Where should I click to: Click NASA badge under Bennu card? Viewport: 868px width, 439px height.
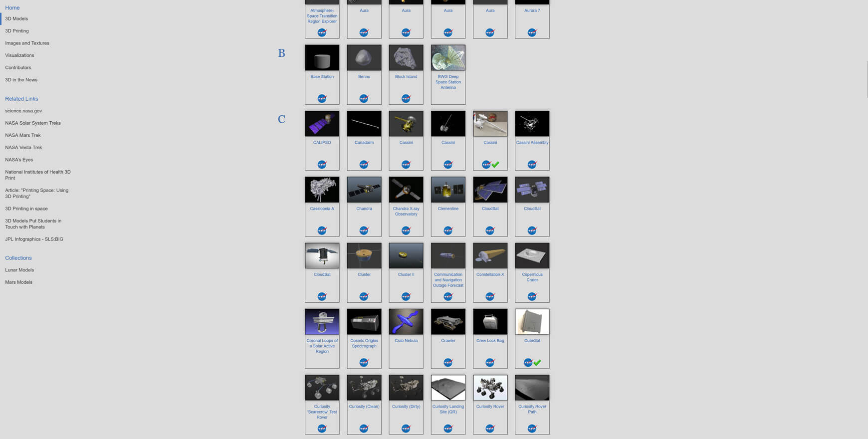364,98
